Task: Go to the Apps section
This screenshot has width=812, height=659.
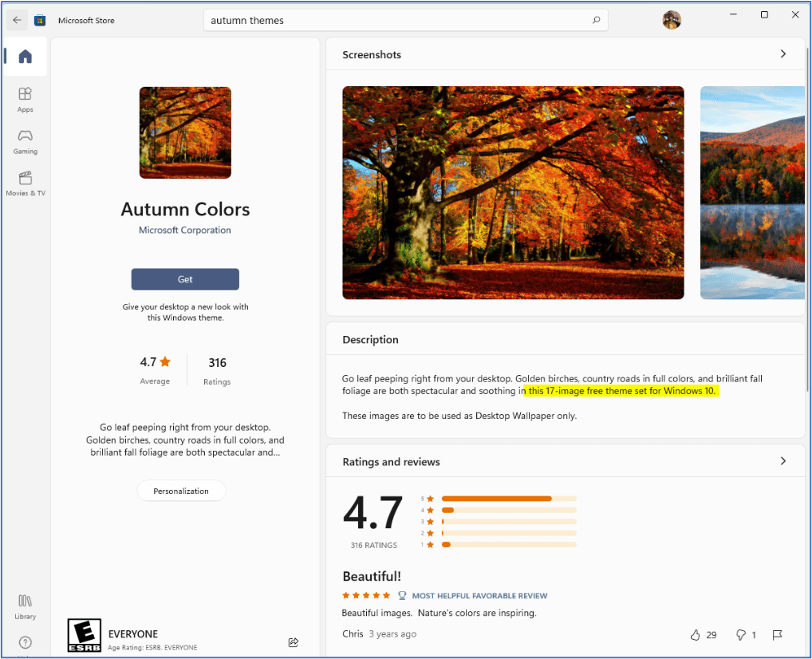Action: tap(25, 99)
